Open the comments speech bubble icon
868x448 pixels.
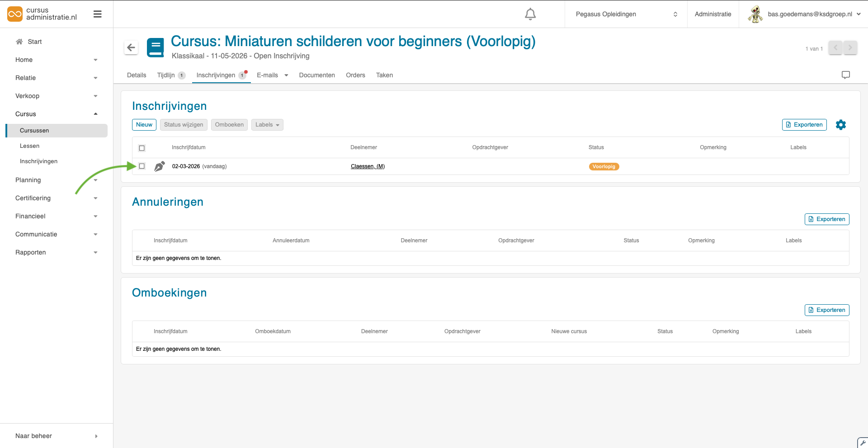(845, 75)
